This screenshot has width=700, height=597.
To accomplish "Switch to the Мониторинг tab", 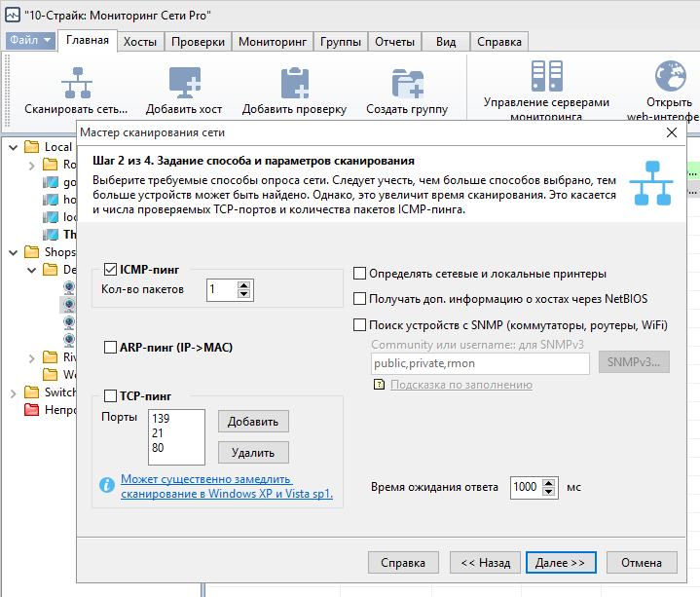I will click(x=273, y=42).
